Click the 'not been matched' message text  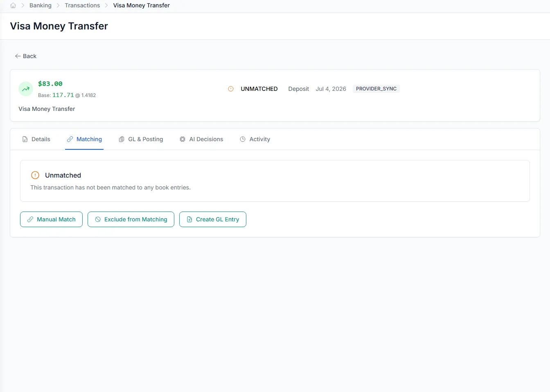(110, 187)
